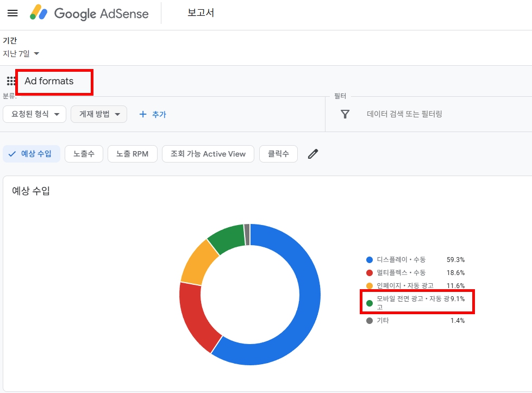Screen dimensions: 532x393
Task: Click the gray 기타 legend dot
Action: coord(370,321)
